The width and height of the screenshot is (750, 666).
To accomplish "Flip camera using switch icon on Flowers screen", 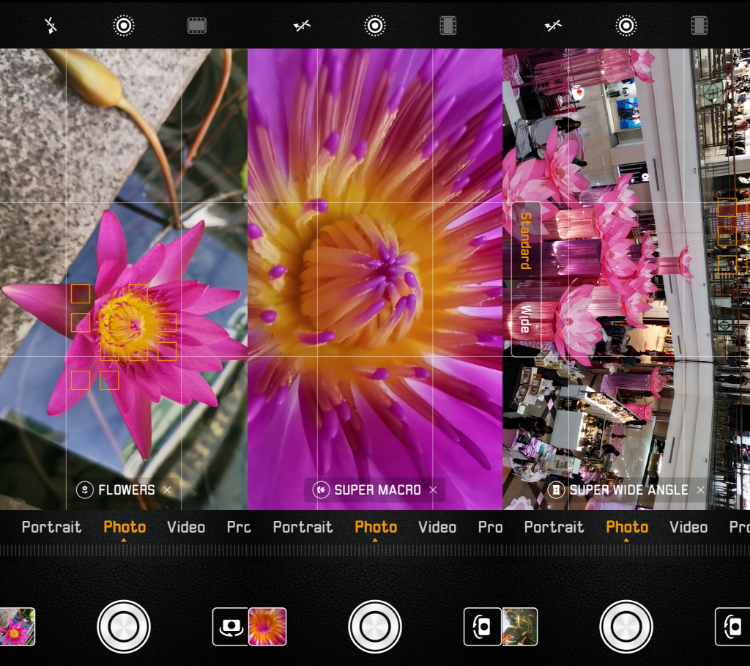I will tap(230, 626).
